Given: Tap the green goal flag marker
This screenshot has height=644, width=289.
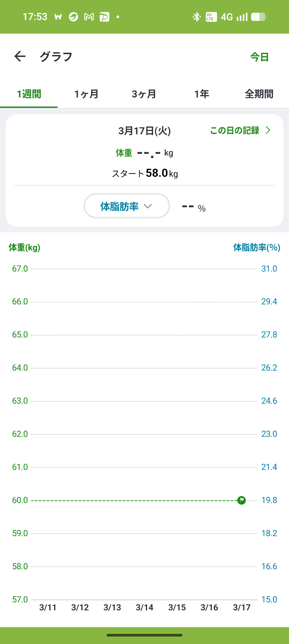Looking at the screenshot, I should 242,500.
